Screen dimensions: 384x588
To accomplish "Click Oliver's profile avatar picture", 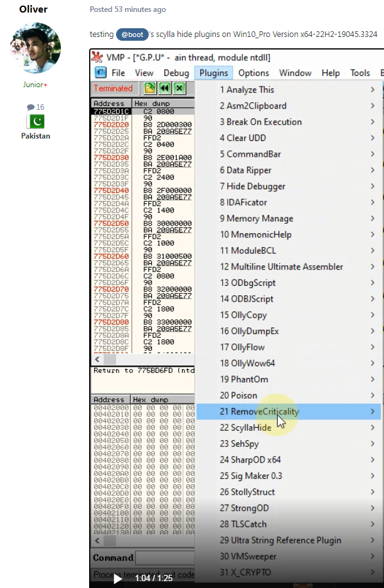I will (x=36, y=48).
